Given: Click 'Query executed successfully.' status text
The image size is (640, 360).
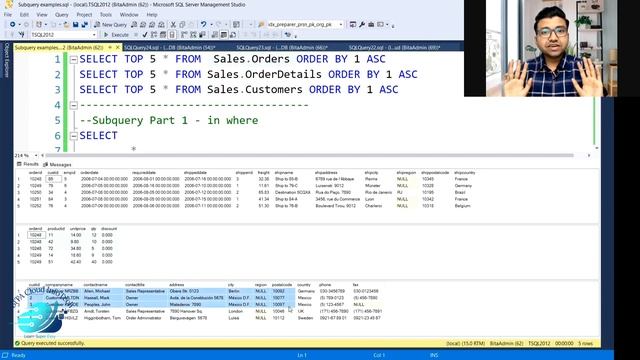Looking at the screenshot, I should click(53, 343).
